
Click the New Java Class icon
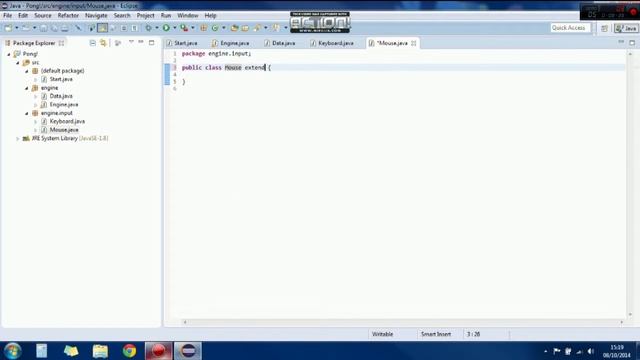215,28
